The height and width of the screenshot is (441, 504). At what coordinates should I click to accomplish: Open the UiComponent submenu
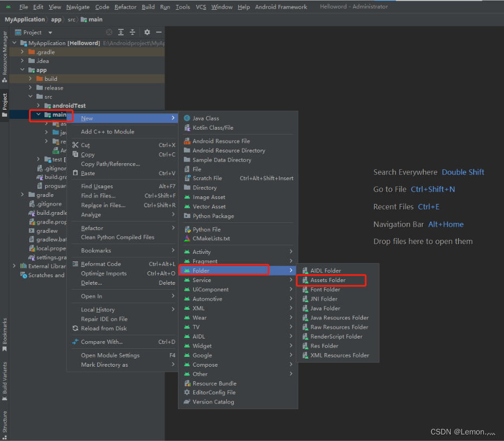pos(238,289)
